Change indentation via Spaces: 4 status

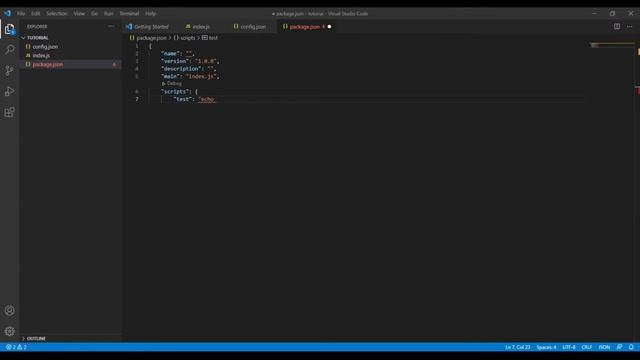coord(546,347)
